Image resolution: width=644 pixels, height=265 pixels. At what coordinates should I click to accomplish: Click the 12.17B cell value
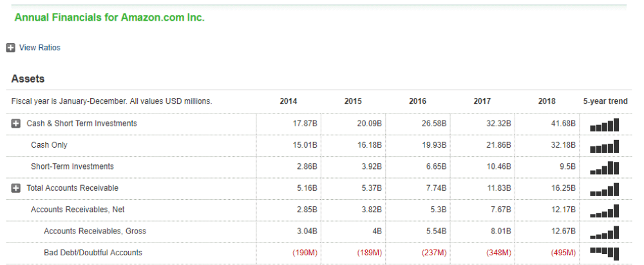click(563, 210)
